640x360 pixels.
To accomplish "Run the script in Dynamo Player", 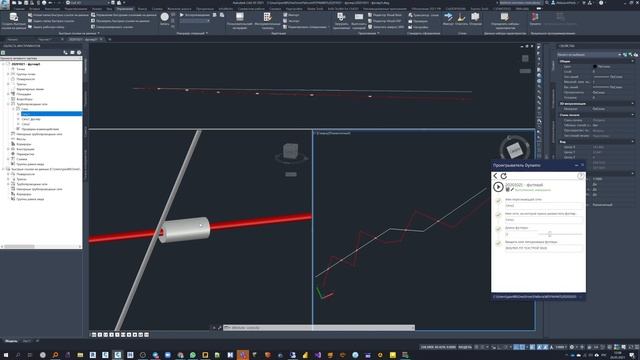I will click(498, 187).
